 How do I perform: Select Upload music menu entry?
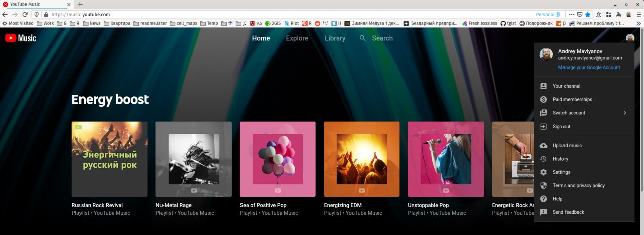tap(584, 146)
